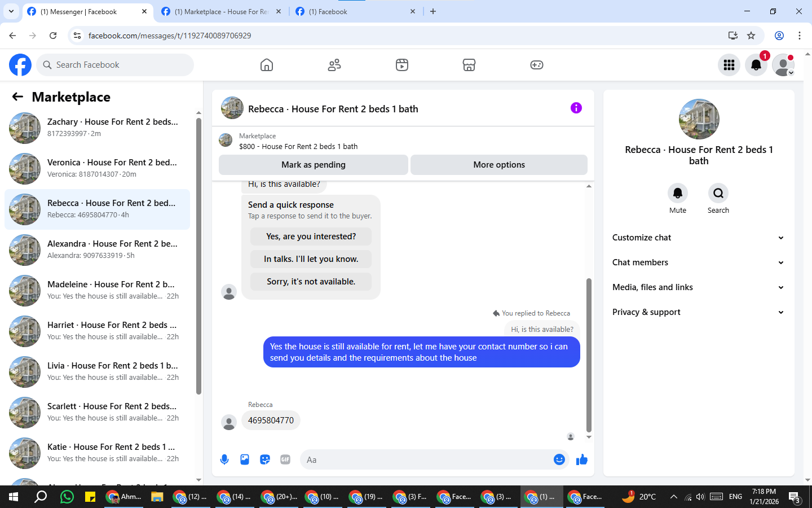Image resolution: width=812 pixels, height=508 pixels.
Task: Open File Explorer from the taskbar
Action: tap(157, 497)
